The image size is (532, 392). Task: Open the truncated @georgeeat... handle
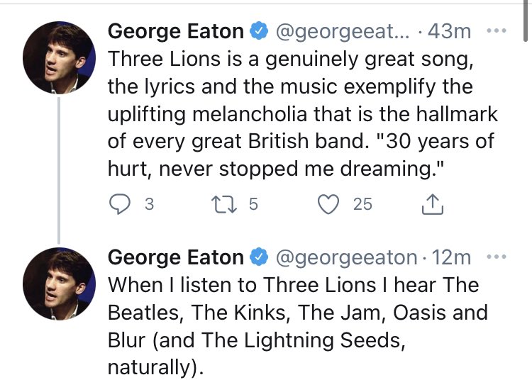pos(343,32)
